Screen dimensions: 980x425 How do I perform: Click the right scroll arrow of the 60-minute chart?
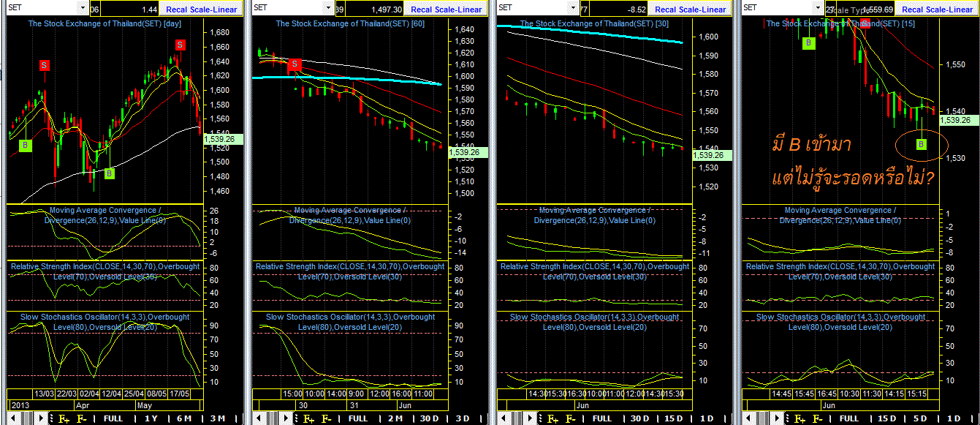coord(286,418)
